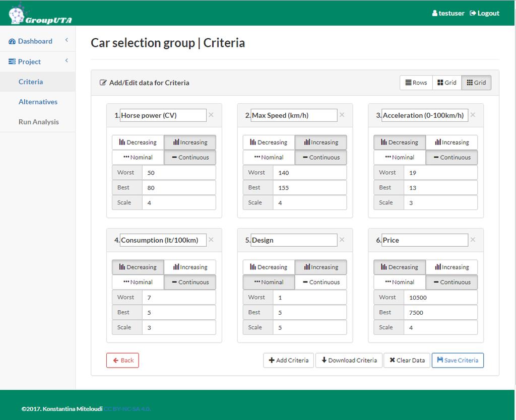This screenshot has height=420, width=516.
Task: Click Download Criteria
Action: pyautogui.click(x=349, y=360)
